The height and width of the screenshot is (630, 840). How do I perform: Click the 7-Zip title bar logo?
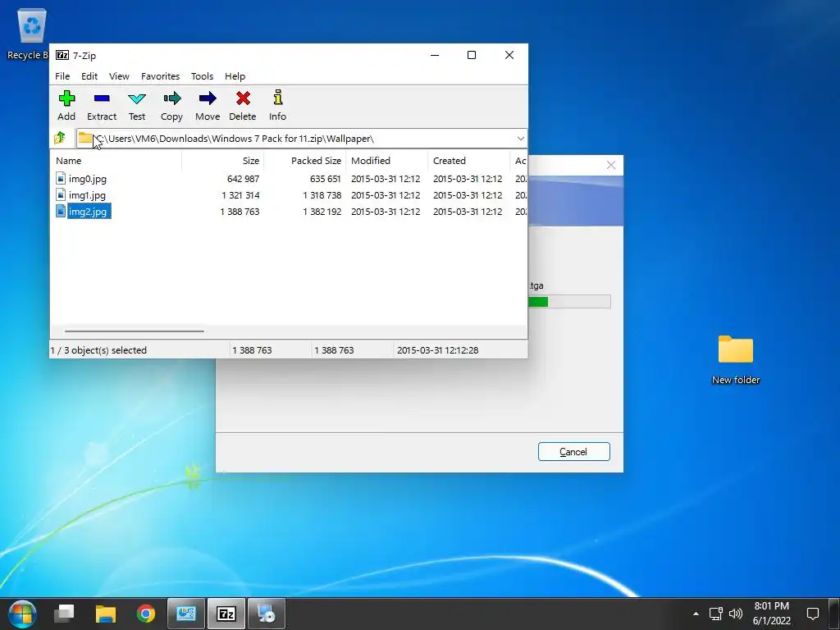click(x=62, y=55)
